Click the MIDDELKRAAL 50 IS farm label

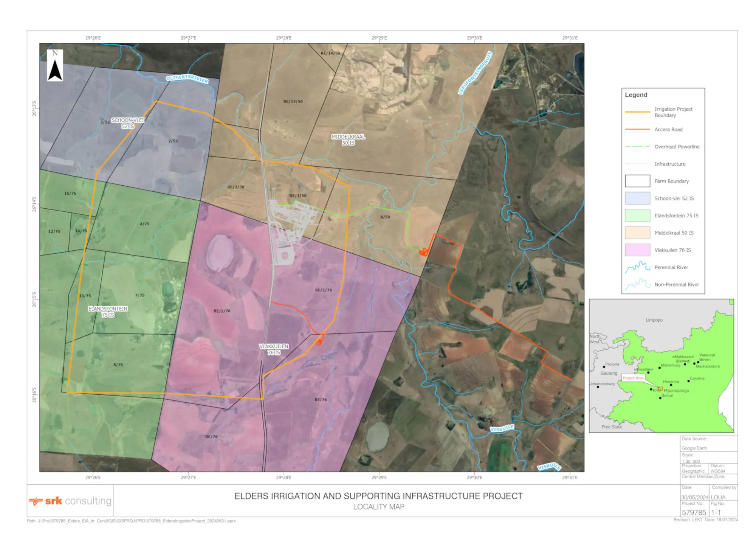click(x=348, y=140)
